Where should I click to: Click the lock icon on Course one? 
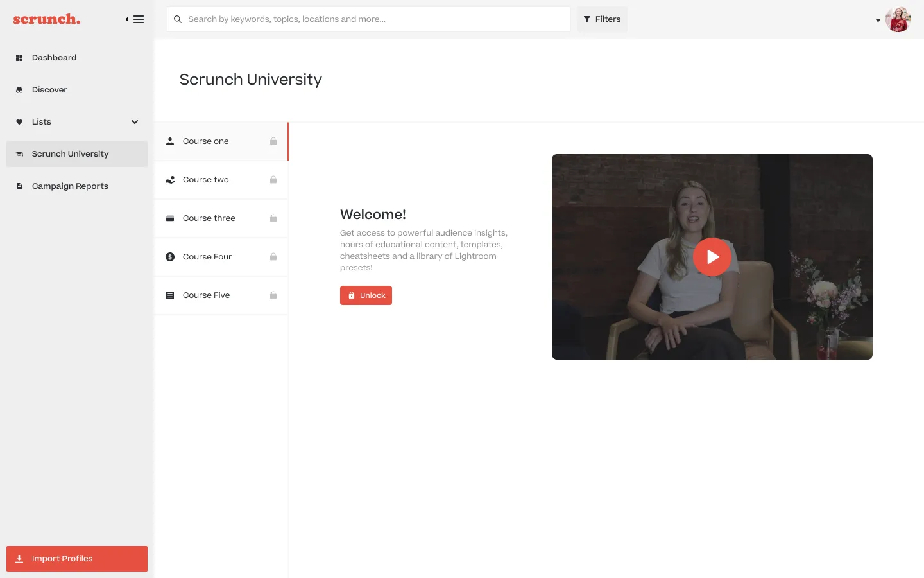[x=273, y=141]
